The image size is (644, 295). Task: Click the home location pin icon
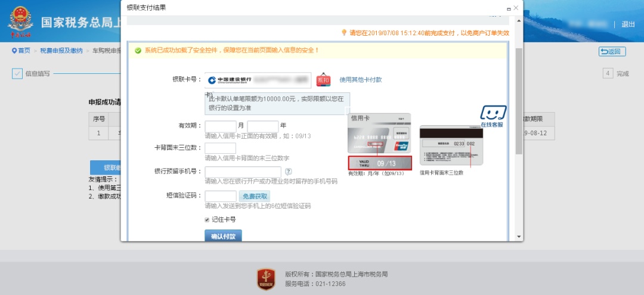point(14,51)
